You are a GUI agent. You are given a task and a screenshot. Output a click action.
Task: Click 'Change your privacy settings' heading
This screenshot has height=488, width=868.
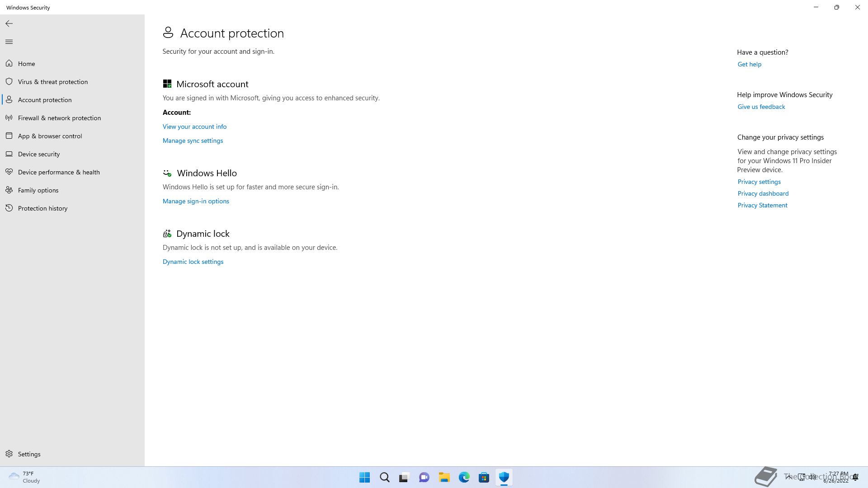click(780, 137)
